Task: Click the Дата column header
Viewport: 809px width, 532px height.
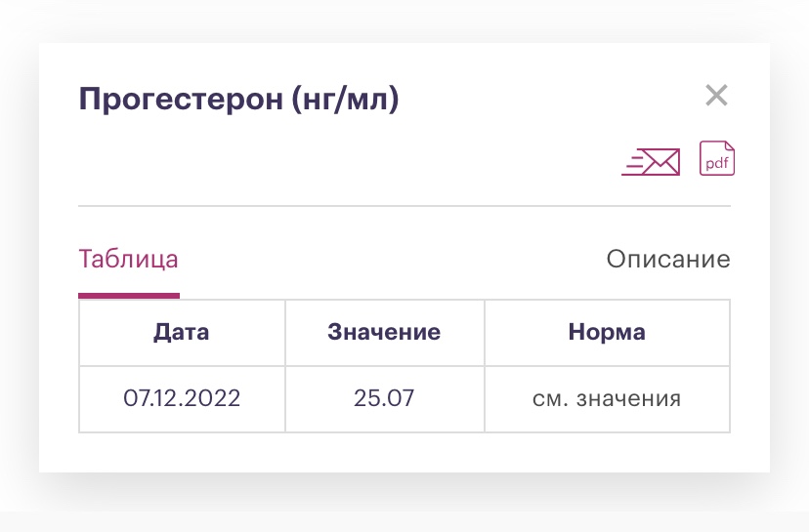Action: (182, 332)
